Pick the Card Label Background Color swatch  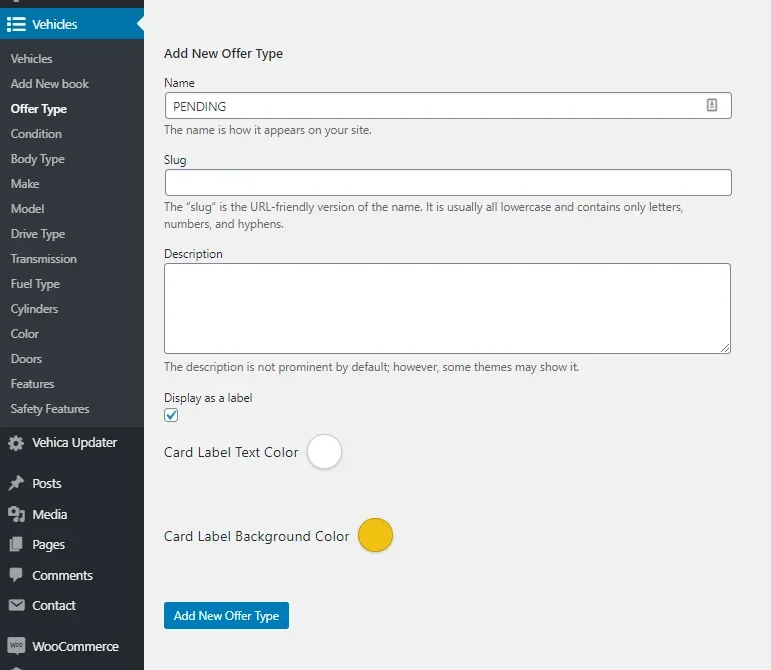[375, 535]
